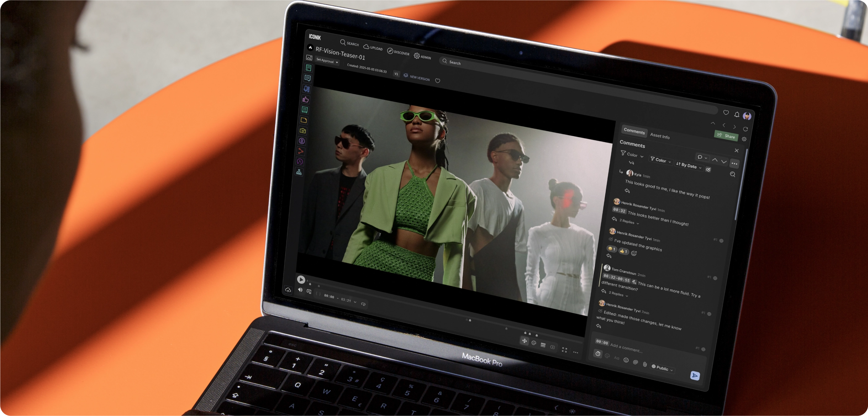Click the magnifier icon in Comments panel
The image size is (868, 416).
click(x=733, y=174)
